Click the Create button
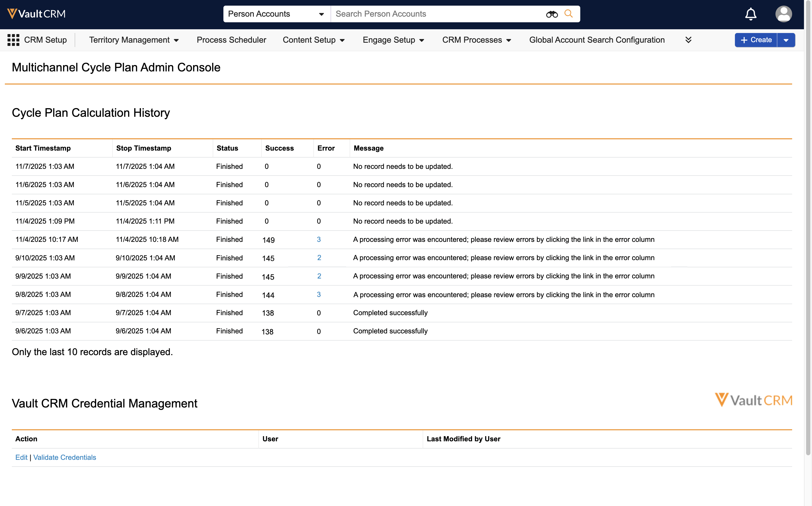This screenshot has height=506, width=812. click(x=756, y=40)
